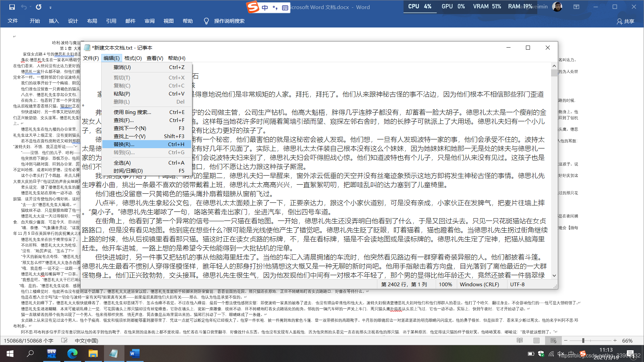Select 查找下一个(N) entry

(147, 128)
